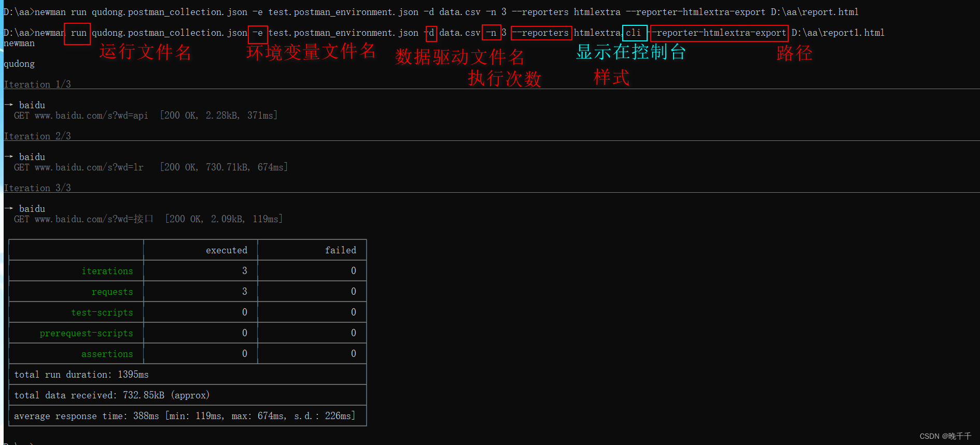Click the path 'D:\aa\report.html' in first command
The width and height of the screenshot is (980, 445).
point(815,12)
